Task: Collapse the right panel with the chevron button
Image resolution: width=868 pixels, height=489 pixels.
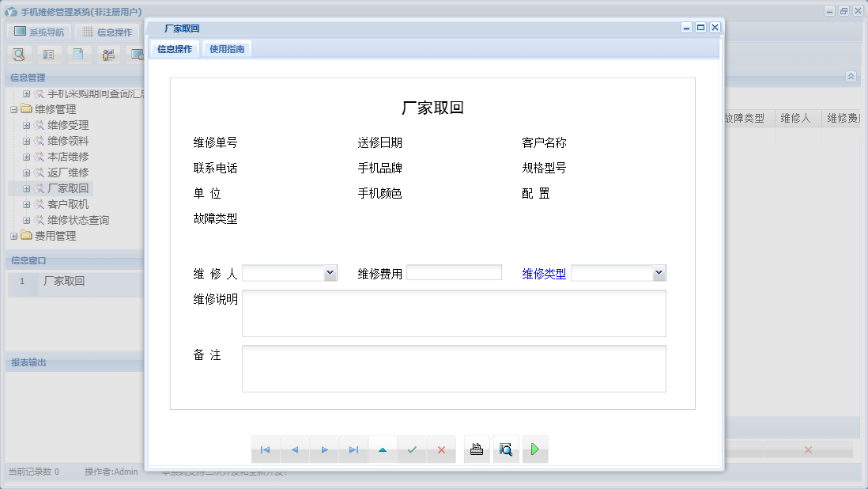Action: coord(851,77)
